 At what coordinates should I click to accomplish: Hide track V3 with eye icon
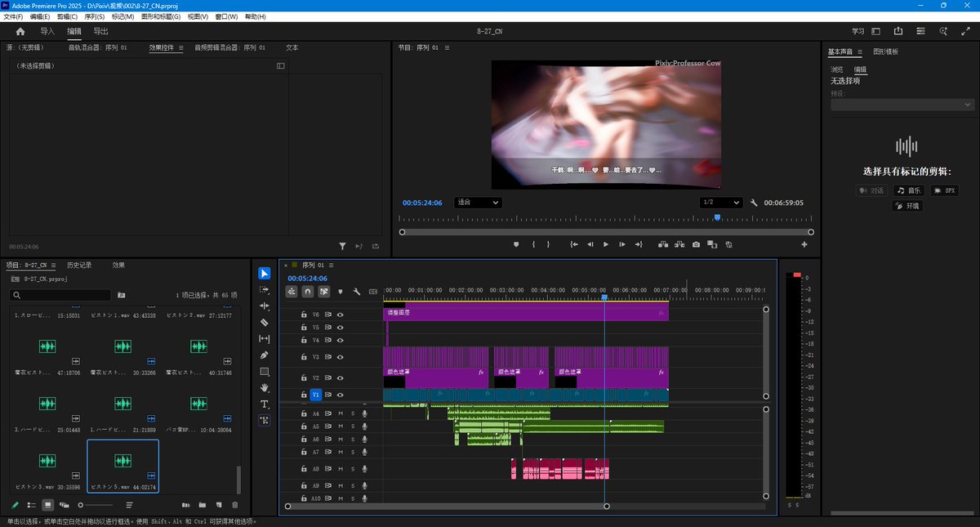(341, 357)
